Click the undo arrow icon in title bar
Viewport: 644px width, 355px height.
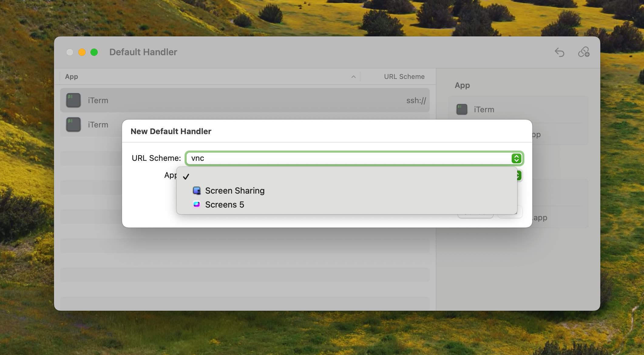(x=559, y=52)
